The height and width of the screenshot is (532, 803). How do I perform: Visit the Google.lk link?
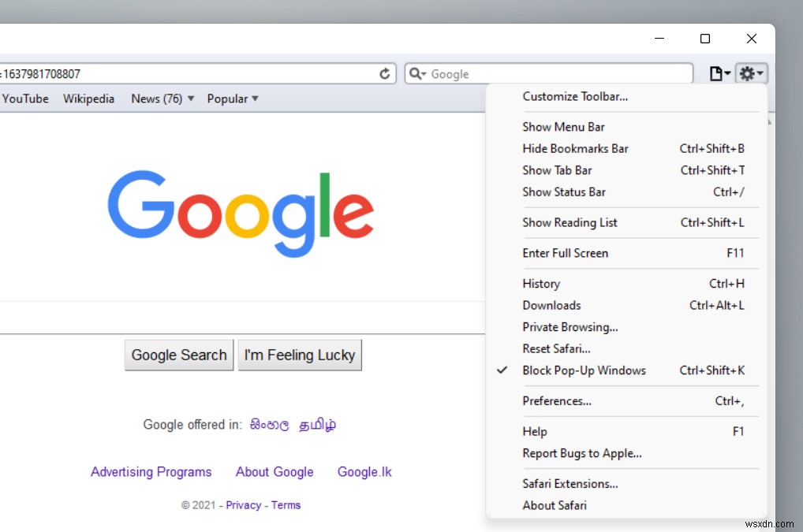point(364,471)
